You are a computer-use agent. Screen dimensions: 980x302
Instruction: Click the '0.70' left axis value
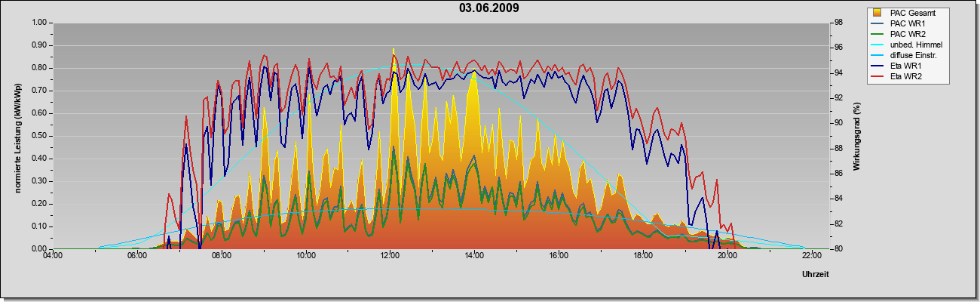(x=39, y=91)
